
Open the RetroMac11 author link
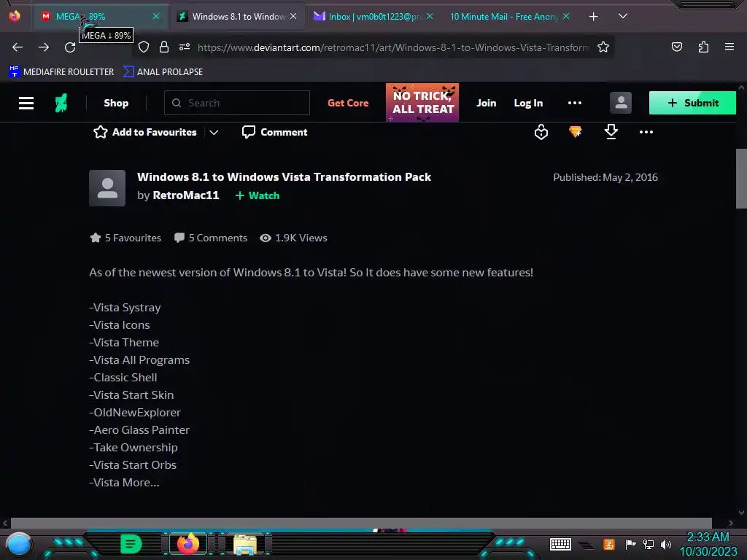click(x=186, y=195)
